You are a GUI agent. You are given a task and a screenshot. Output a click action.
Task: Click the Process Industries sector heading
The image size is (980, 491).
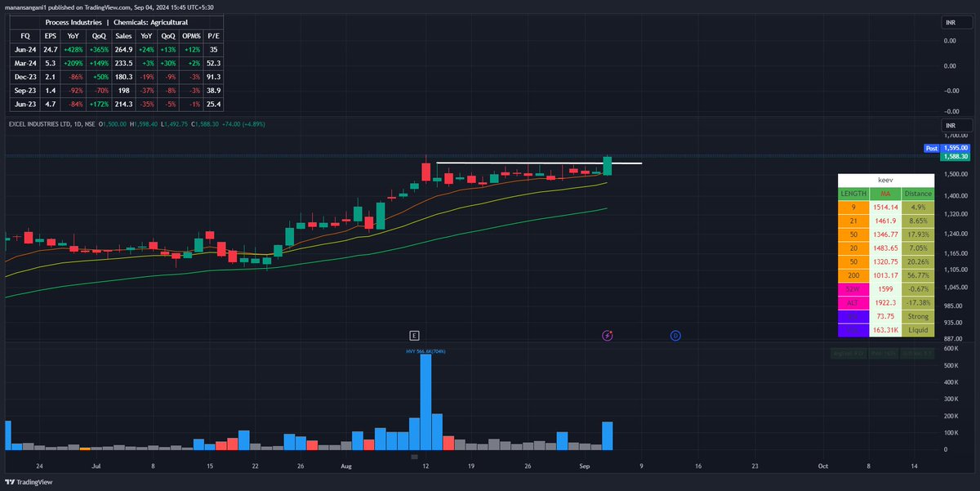pyautogui.click(x=73, y=22)
